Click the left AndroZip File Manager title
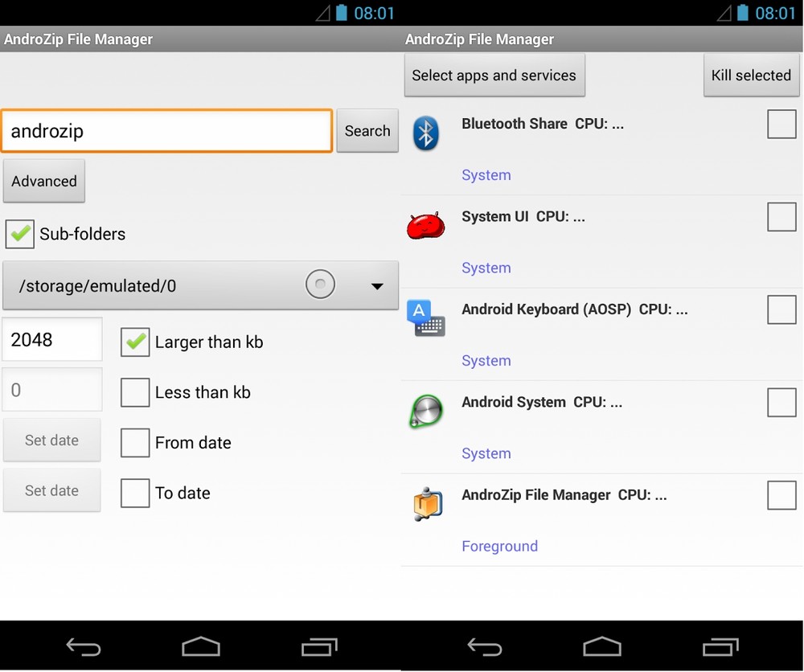The image size is (804, 672). (x=79, y=39)
